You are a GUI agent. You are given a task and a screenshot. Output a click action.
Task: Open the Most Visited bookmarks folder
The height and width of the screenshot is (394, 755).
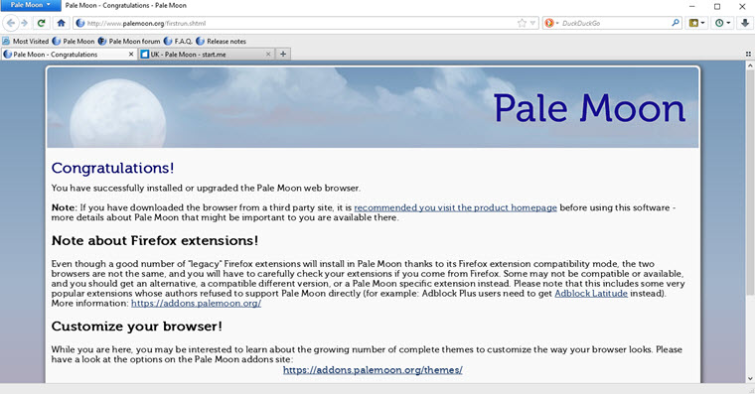pyautogui.click(x=26, y=41)
